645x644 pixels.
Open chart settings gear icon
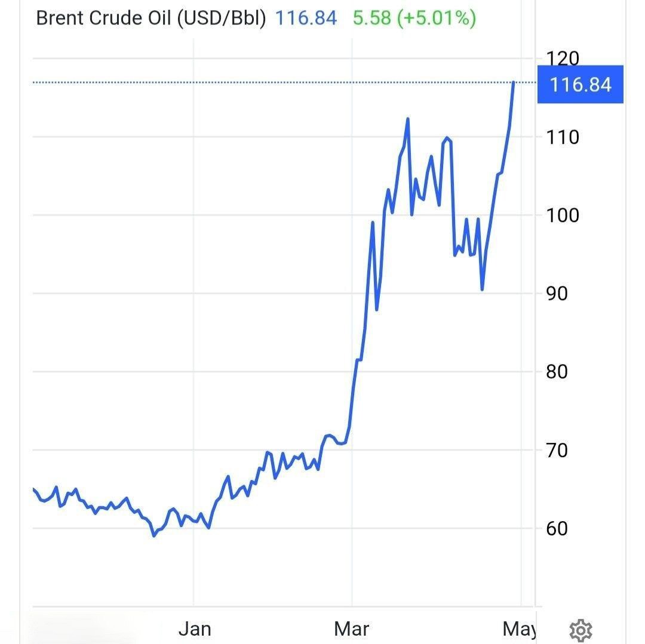pyautogui.click(x=580, y=630)
